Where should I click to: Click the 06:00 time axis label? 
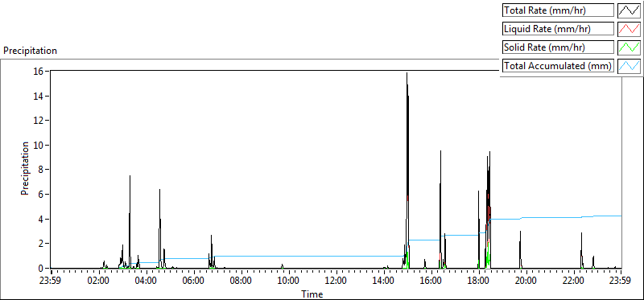(x=193, y=282)
